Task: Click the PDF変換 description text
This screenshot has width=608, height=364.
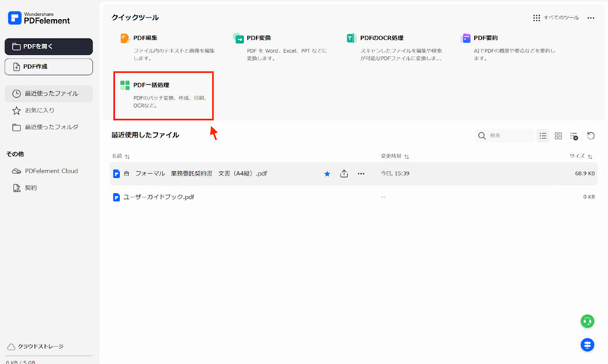Action: [x=287, y=54]
